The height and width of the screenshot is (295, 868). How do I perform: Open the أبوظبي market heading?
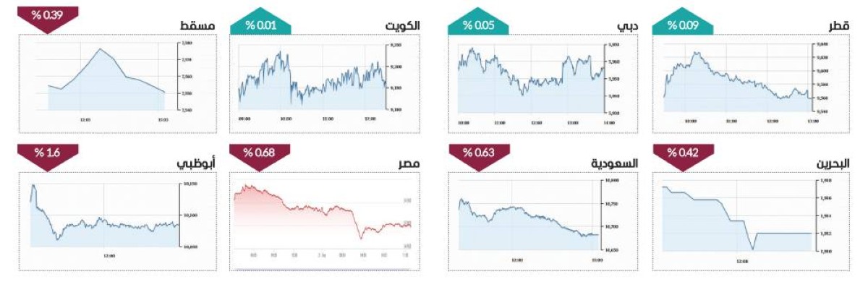[195, 163]
